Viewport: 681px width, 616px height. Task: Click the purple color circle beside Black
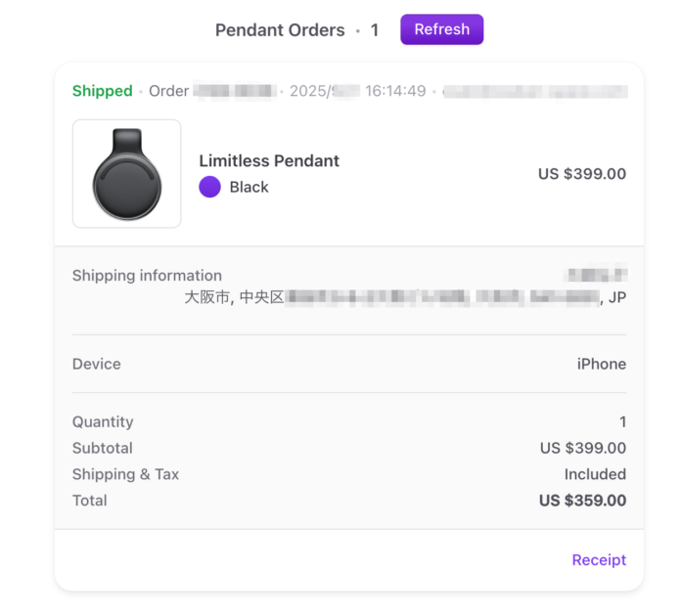coord(209,187)
